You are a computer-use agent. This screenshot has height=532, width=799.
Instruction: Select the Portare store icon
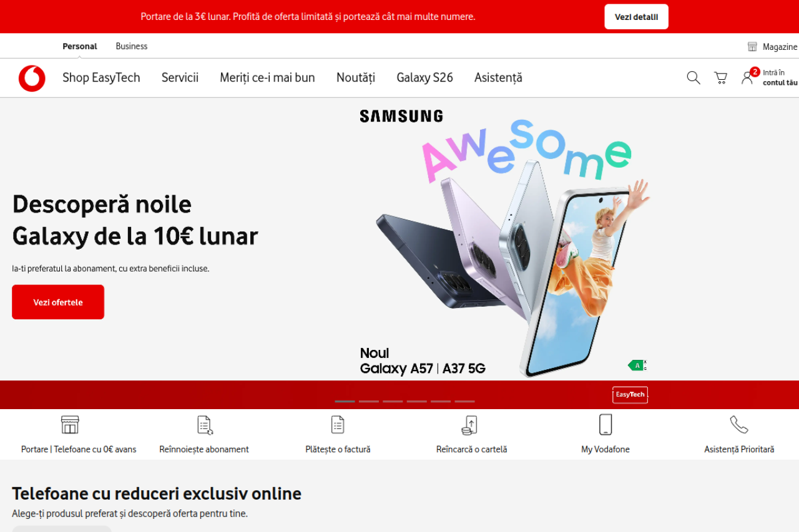[70, 425]
